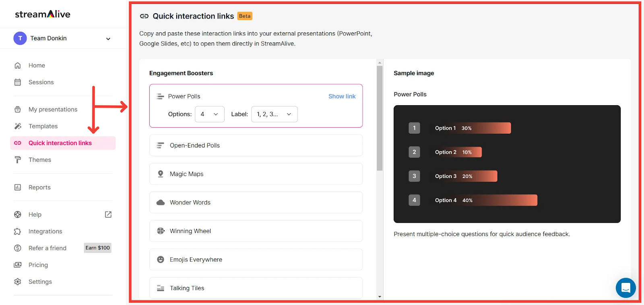644x305 pixels.
Task: Click the Help external link icon
Action: 108,214
